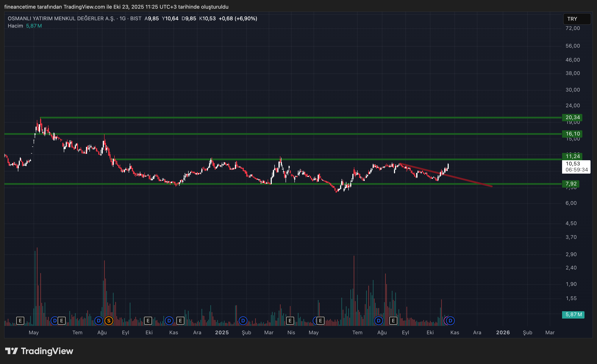Click the TradingView logo at bottom left
The image size is (597, 364).
coord(39,351)
